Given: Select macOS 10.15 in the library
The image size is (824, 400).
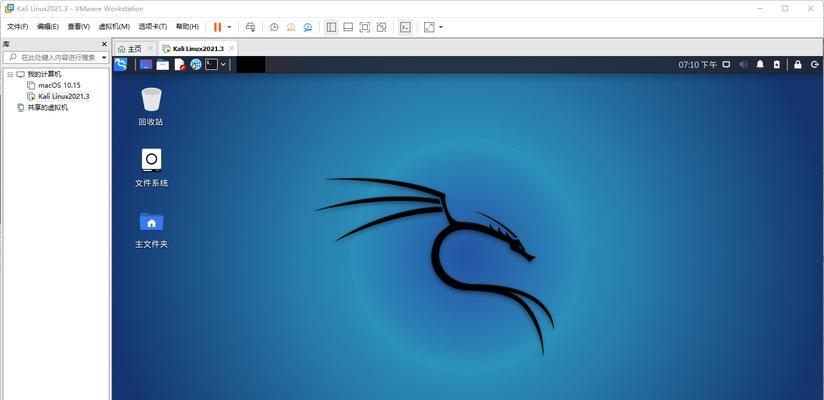Looking at the screenshot, I should [x=59, y=85].
